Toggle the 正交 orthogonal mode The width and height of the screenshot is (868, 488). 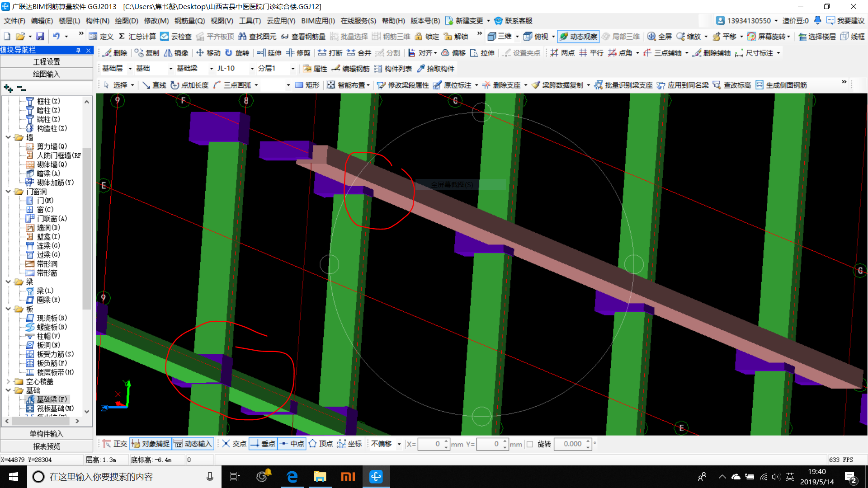pyautogui.click(x=114, y=444)
